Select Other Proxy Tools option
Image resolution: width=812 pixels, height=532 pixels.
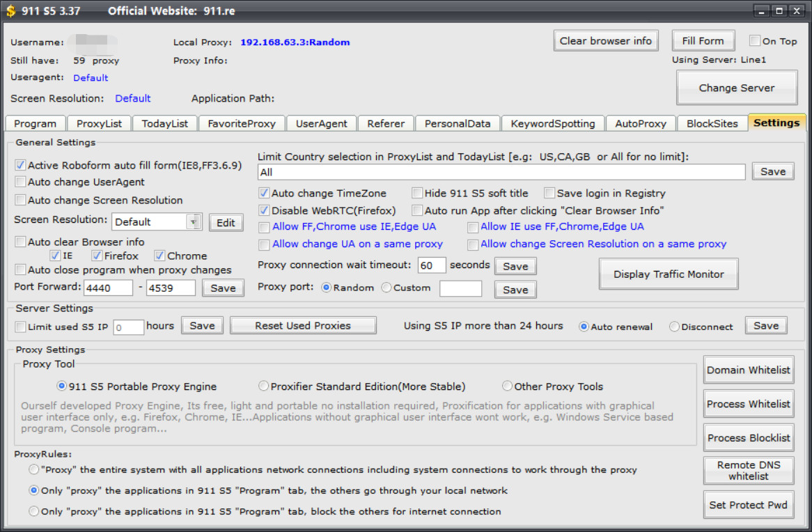(508, 386)
